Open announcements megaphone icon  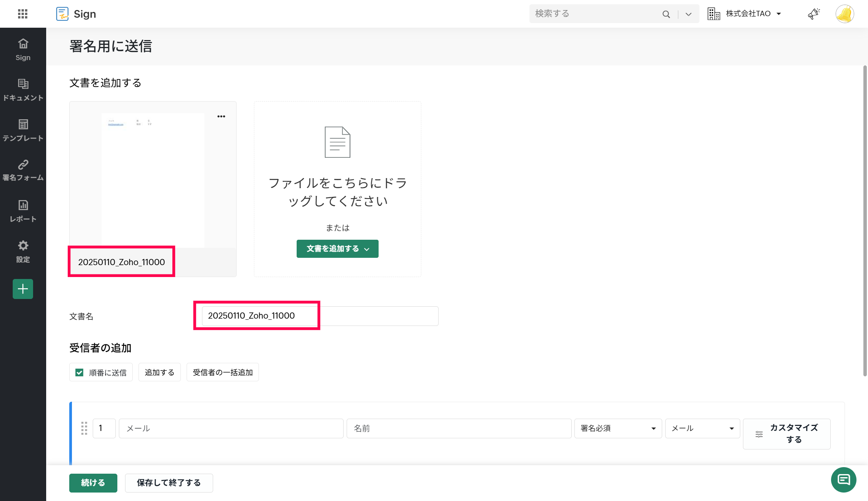click(x=813, y=14)
